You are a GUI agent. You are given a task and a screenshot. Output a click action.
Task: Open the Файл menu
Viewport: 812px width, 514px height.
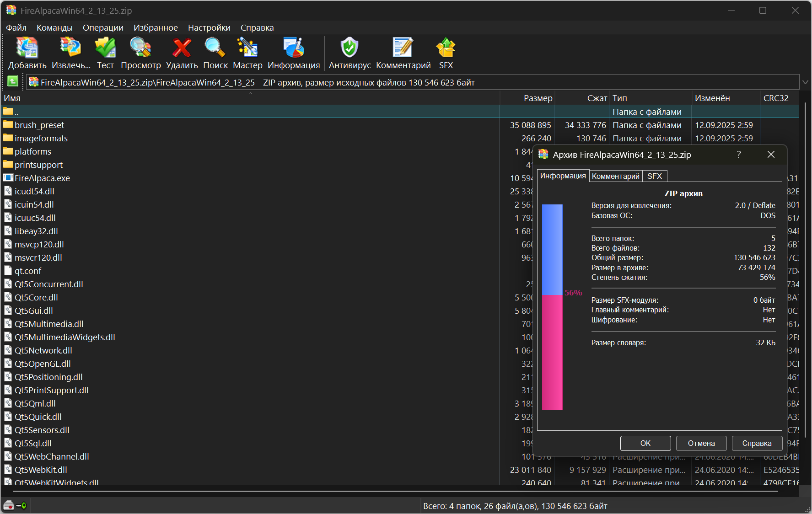click(x=16, y=28)
